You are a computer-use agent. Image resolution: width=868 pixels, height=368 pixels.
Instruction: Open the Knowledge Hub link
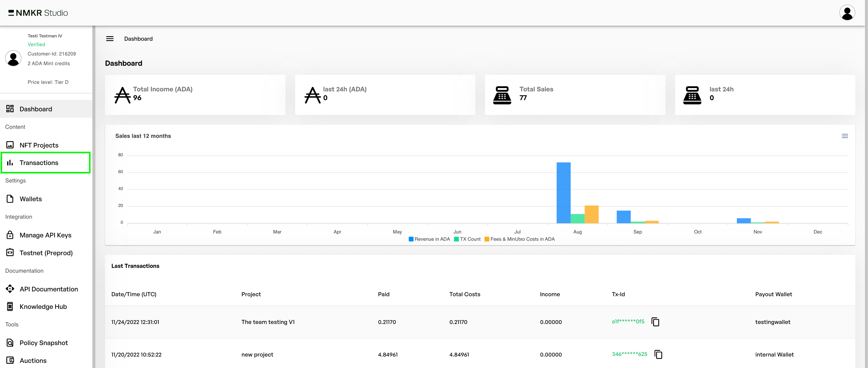point(43,306)
